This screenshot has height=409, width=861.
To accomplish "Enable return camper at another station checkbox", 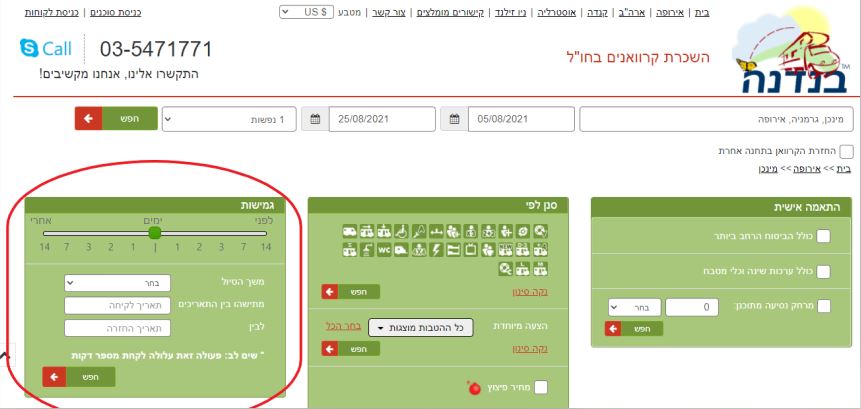I will click(847, 151).
